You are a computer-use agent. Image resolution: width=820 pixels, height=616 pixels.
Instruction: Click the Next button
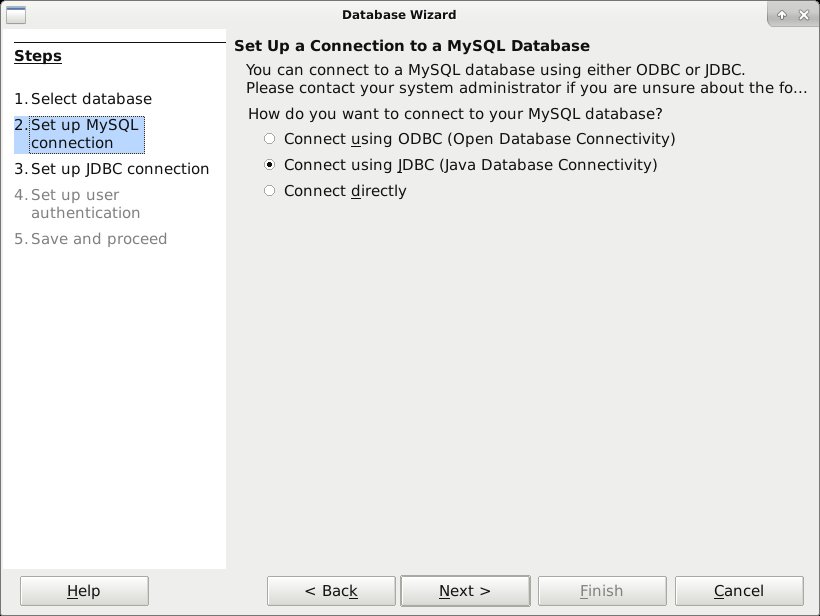pos(465,590)
